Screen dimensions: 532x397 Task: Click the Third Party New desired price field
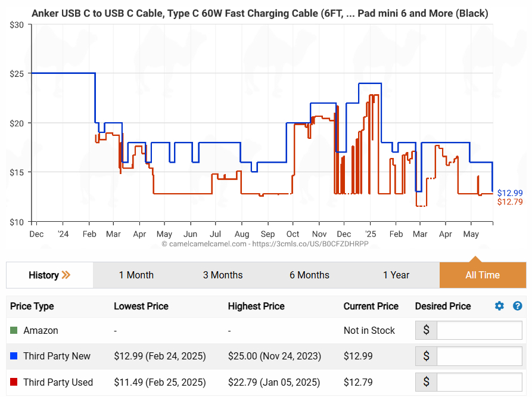479,356
